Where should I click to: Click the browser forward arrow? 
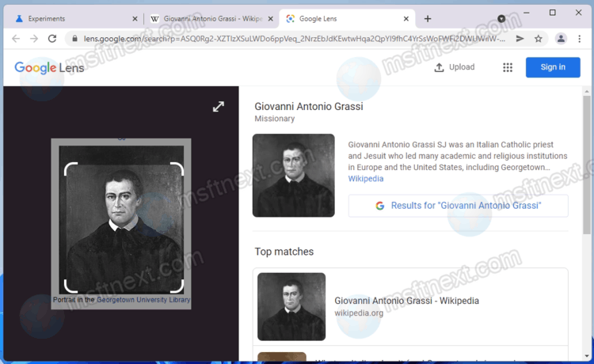(x=34, y=39)
